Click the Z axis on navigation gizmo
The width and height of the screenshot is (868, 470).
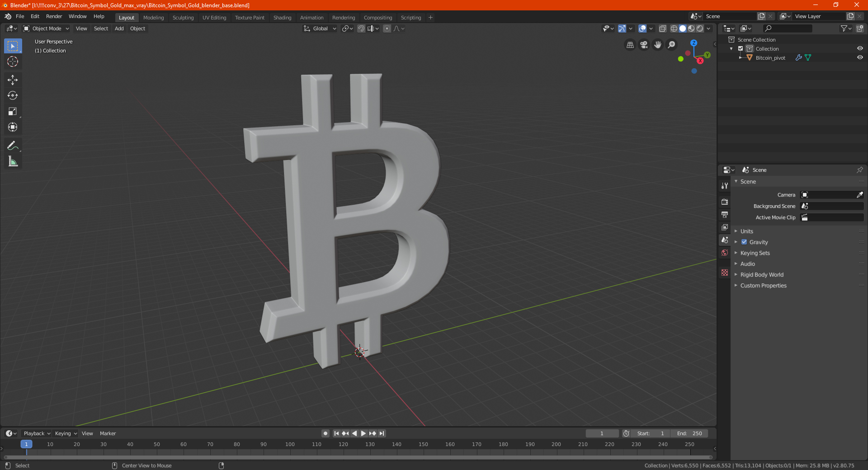click(693, 43)
